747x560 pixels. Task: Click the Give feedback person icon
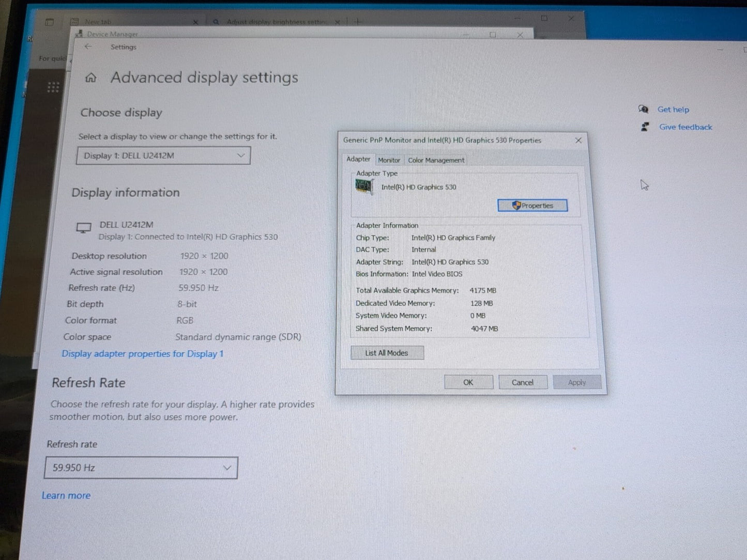645,127
